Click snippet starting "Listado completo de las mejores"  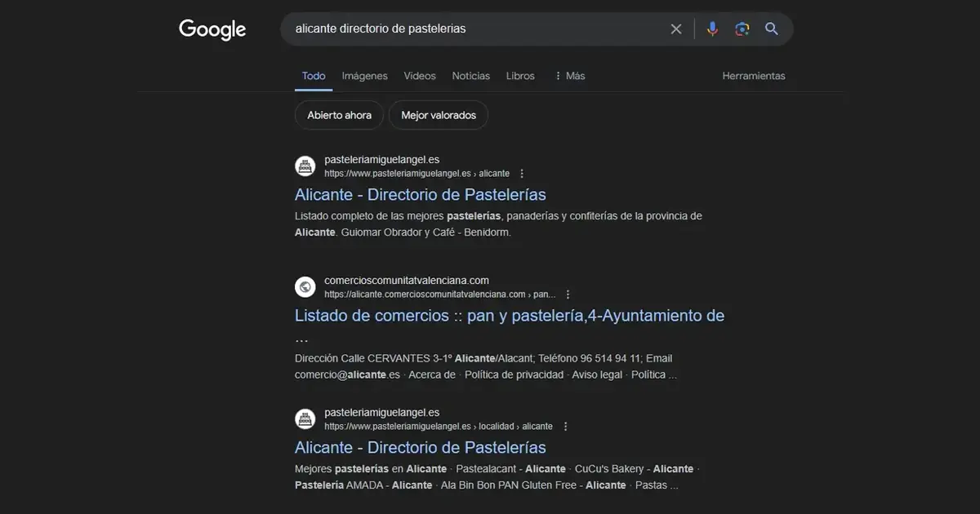pyautogui.click(x=498, y=224)
